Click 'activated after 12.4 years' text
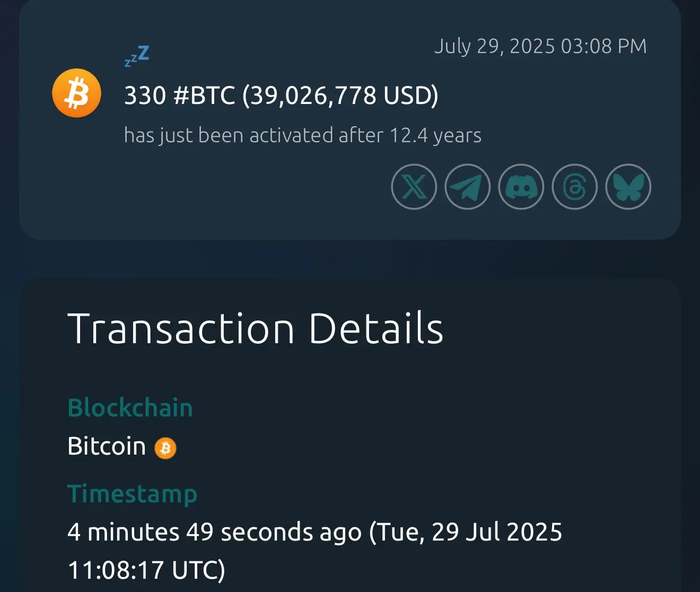700x592 pixels. tap(365, 135)
